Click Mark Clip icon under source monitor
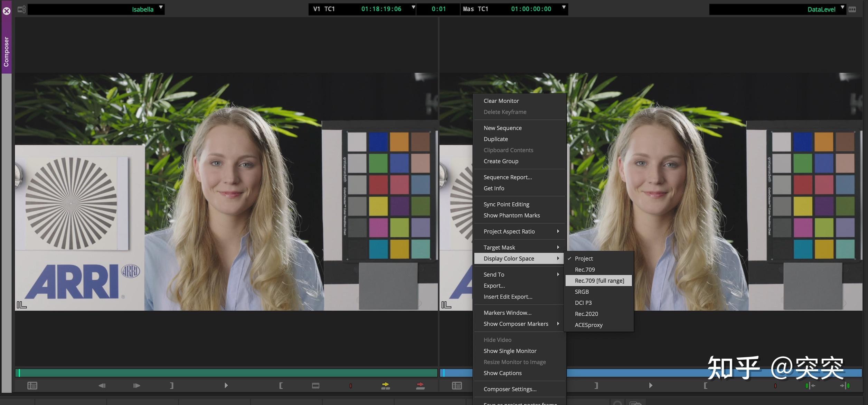This screenshot has width=868, height=405. pos(315,386)
